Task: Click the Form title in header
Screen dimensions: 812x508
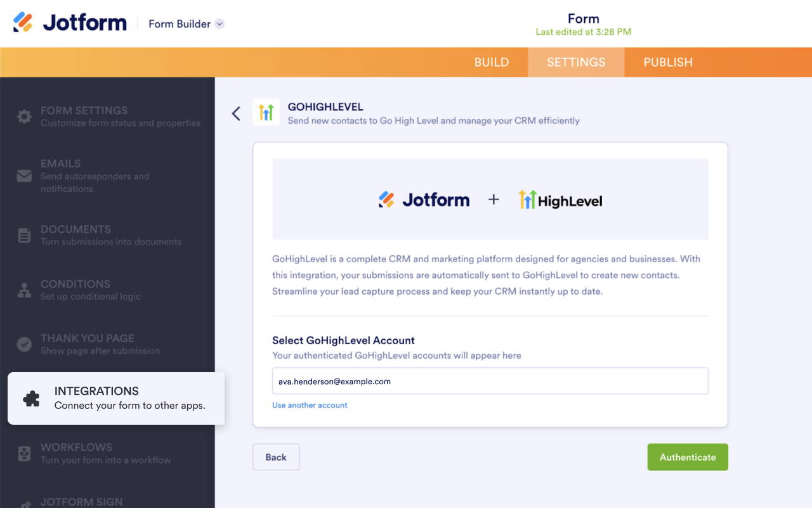Action: coord(583,18)
